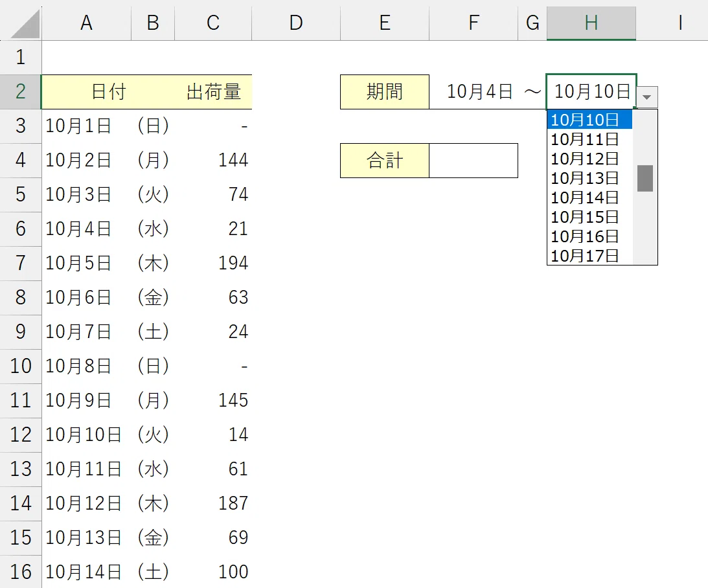This screenshot has width=708, height=588.
Task: Select column A header
Action: click(86, 23)
